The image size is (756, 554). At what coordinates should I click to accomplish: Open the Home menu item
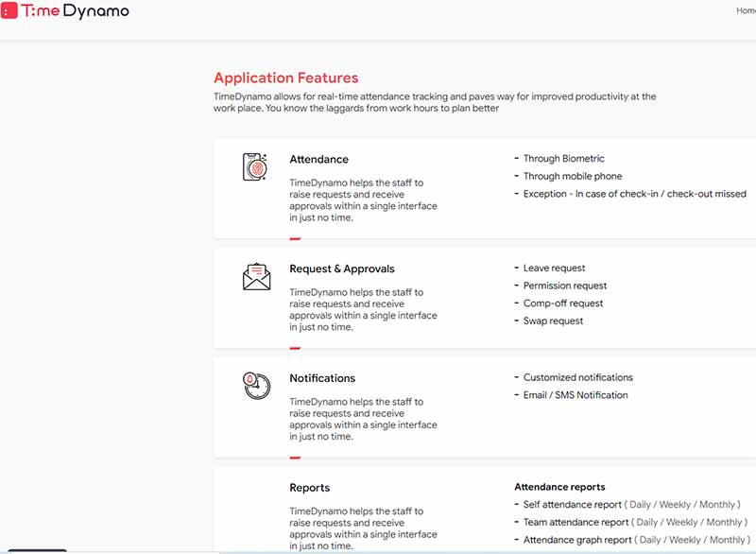[x=746, y=11]
